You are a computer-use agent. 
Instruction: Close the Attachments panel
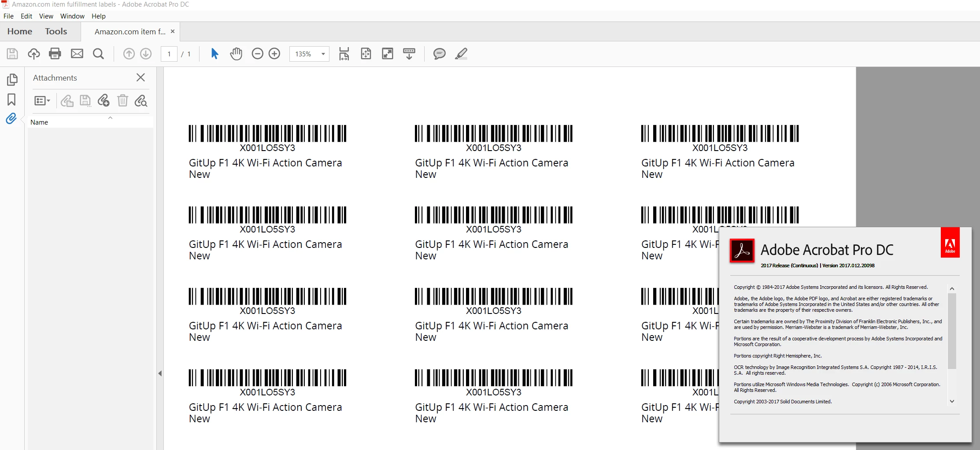tap(141, 77)
